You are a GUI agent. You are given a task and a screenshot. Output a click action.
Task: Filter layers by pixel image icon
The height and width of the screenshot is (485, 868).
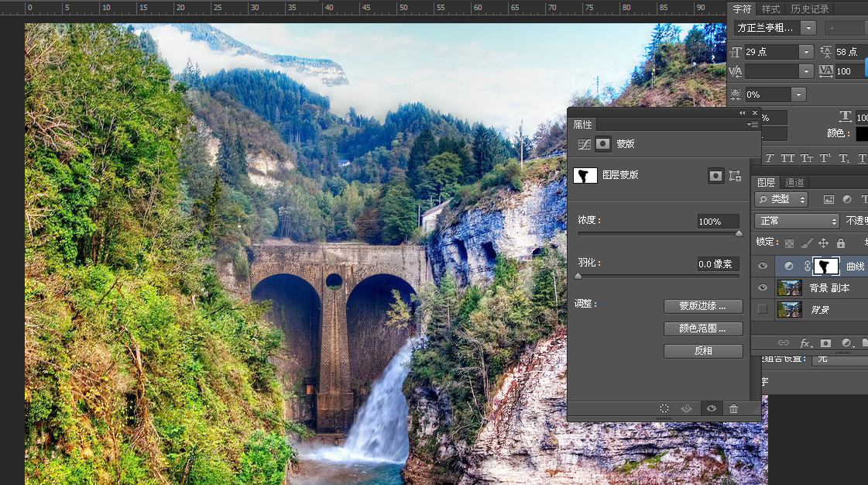pos(829,199)
